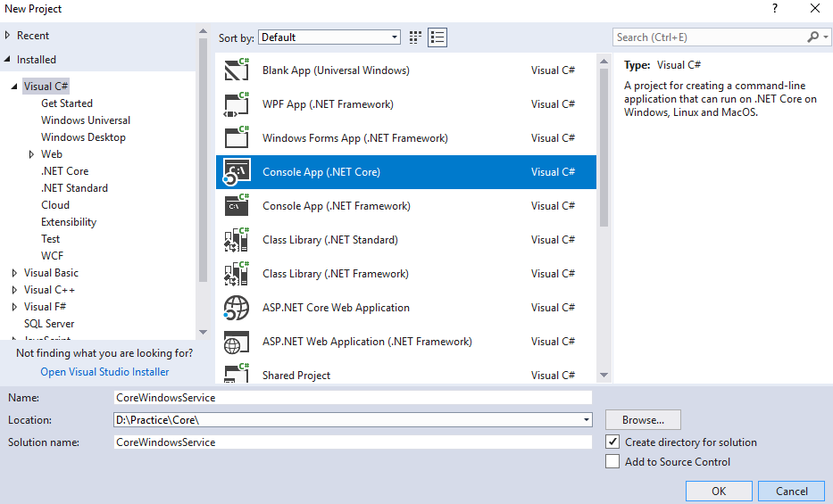Click the Cancel button
Viewport: 833px width, 504px height.
pyautogui.click(x=792, y=492)
